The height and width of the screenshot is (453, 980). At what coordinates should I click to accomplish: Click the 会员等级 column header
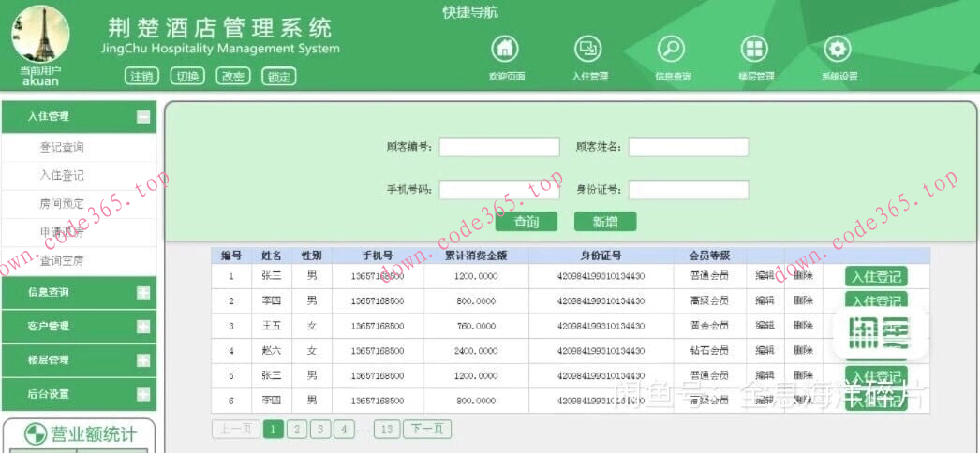[710, 256]
